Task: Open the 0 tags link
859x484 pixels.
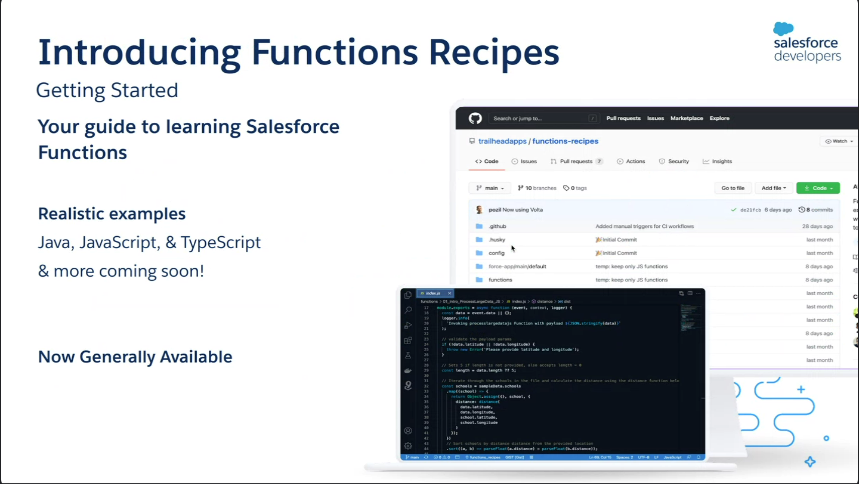Action: click(575, 188)
